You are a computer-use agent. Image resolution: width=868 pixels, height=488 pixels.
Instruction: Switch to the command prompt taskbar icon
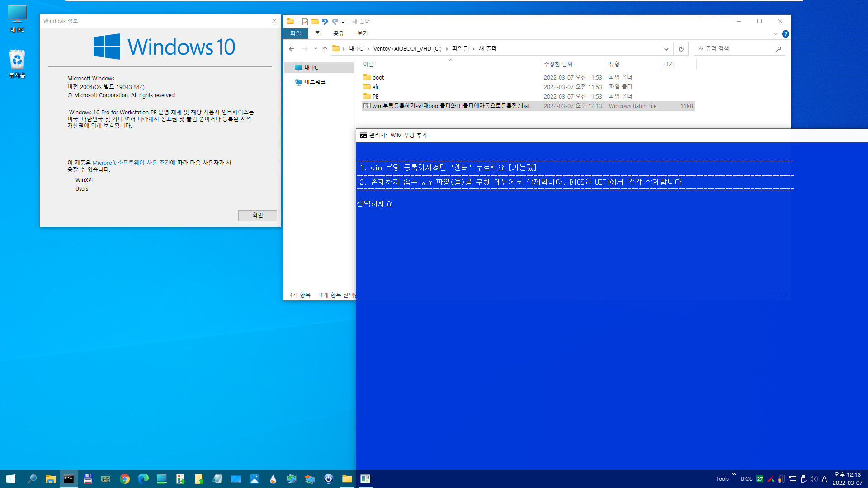point(69,479)
